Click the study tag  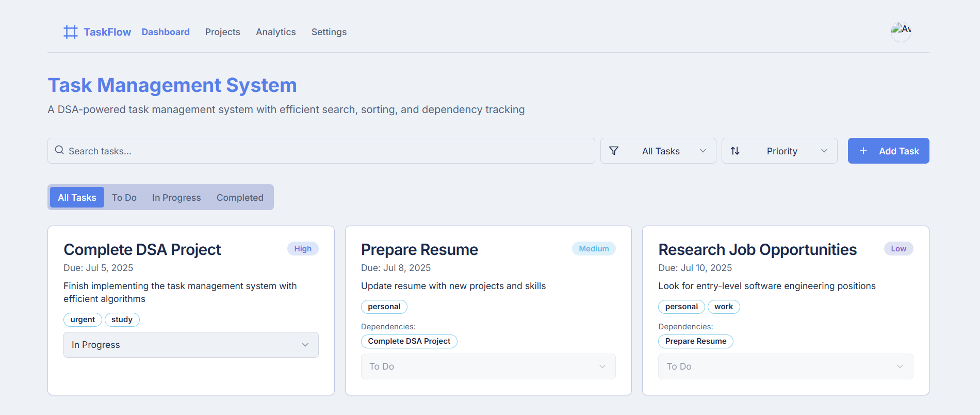pos(122,320)
